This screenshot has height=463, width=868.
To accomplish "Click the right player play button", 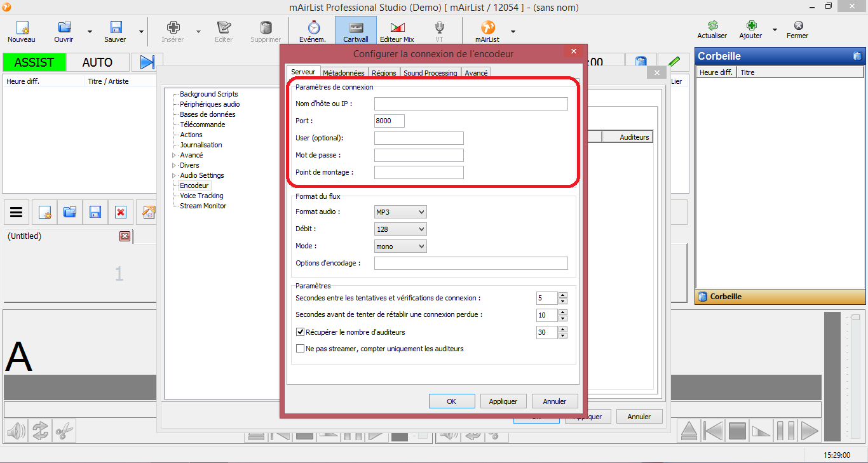I will tap(809, 431).
